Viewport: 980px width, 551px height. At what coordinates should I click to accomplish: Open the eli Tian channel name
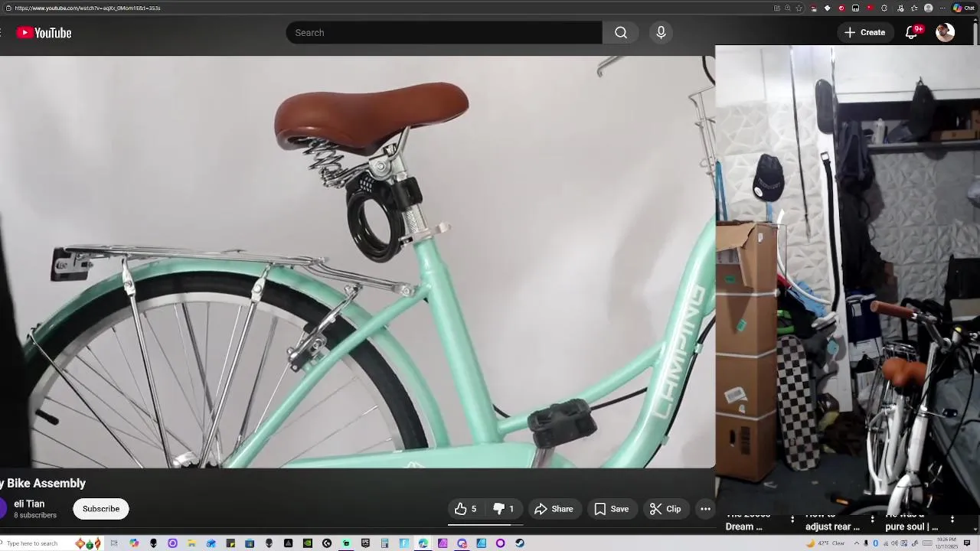point(29,504)
